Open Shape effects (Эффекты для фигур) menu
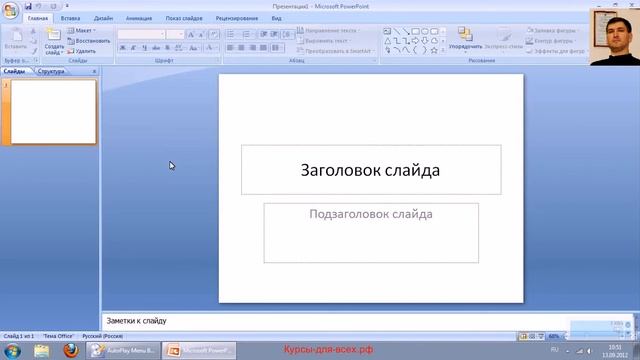Image resolution: width=640 pixels, height=360 pixels. [x=556, y=51]
